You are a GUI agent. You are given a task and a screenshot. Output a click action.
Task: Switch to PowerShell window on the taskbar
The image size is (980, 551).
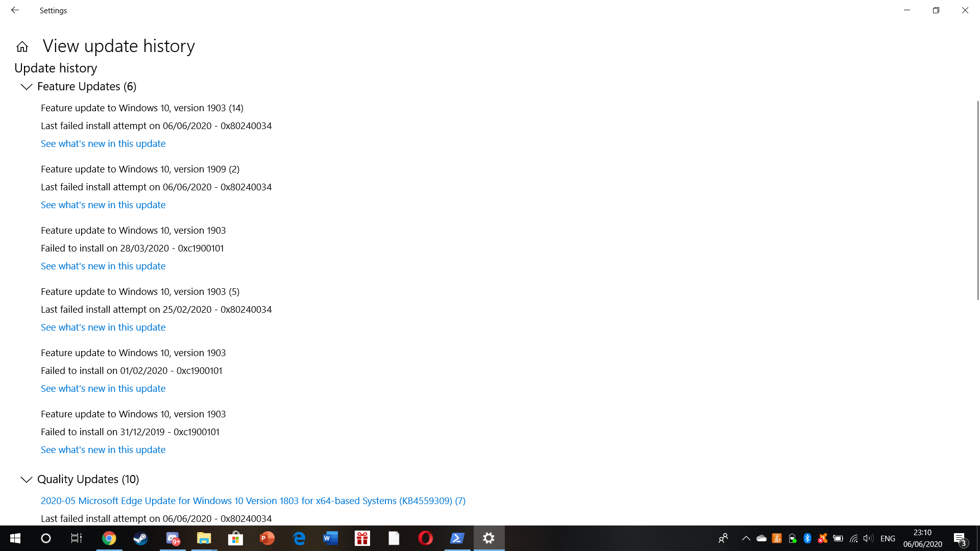point(457,538)
